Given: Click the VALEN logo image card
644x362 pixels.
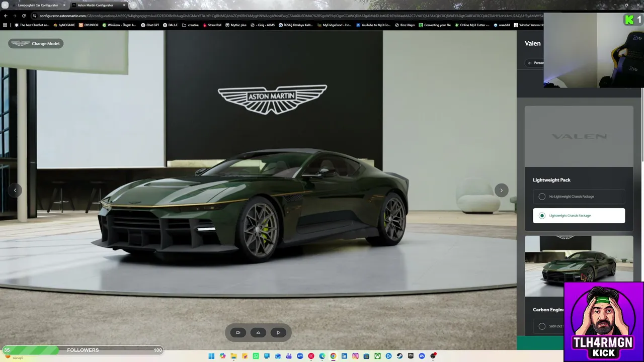Looking at the screenshot, I should pos(579,136).
